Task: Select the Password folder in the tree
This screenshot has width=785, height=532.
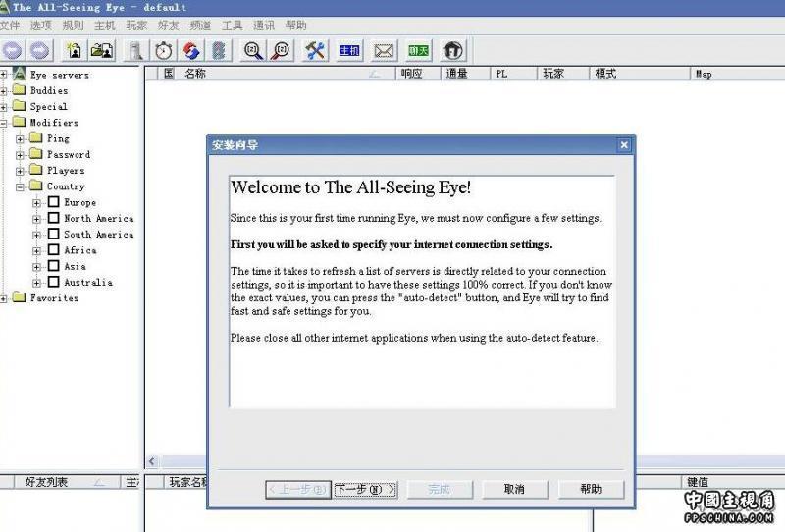Action: (x=69, y=155)
